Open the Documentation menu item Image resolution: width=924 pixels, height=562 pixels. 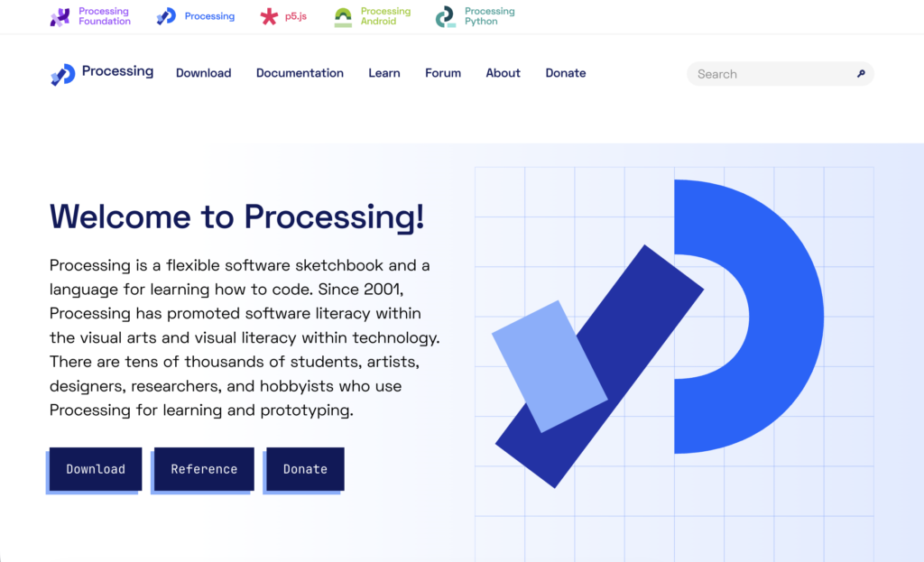pos(300,73)
